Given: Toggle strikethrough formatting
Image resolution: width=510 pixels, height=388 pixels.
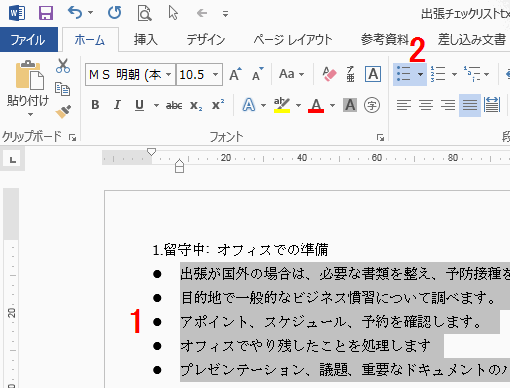Looking at the screenshot, I should pos(174,106).
